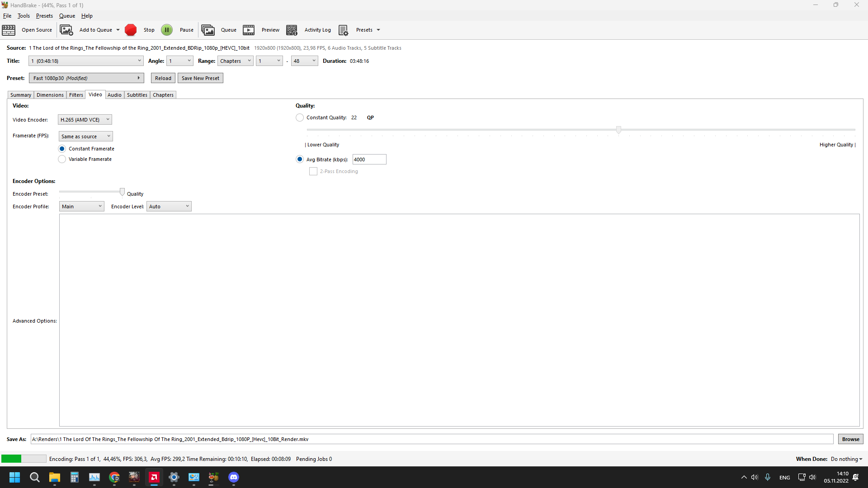Switch to the Audio tab
Screen dimensions: 868x488
coord(114,95)
